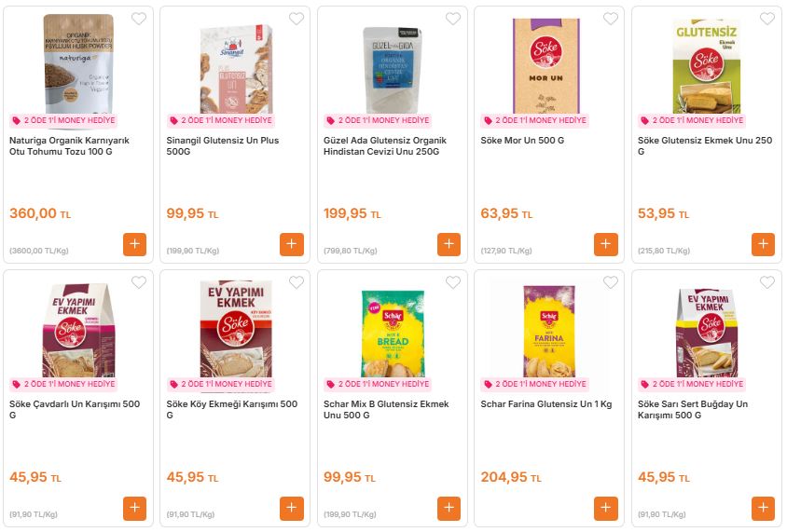Add Naturiga Organik Karnıyarık Otu to cart
This screenshot has height=532, width=787.
click(x=134, y=244)
